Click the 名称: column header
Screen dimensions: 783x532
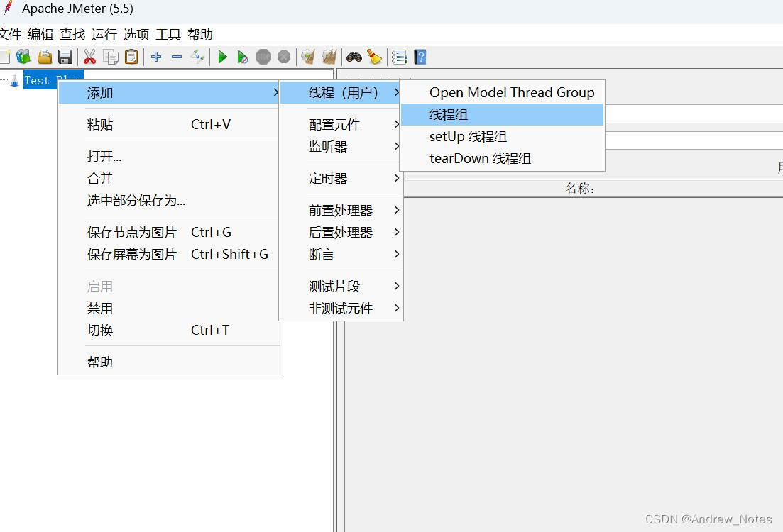(580, 189)
